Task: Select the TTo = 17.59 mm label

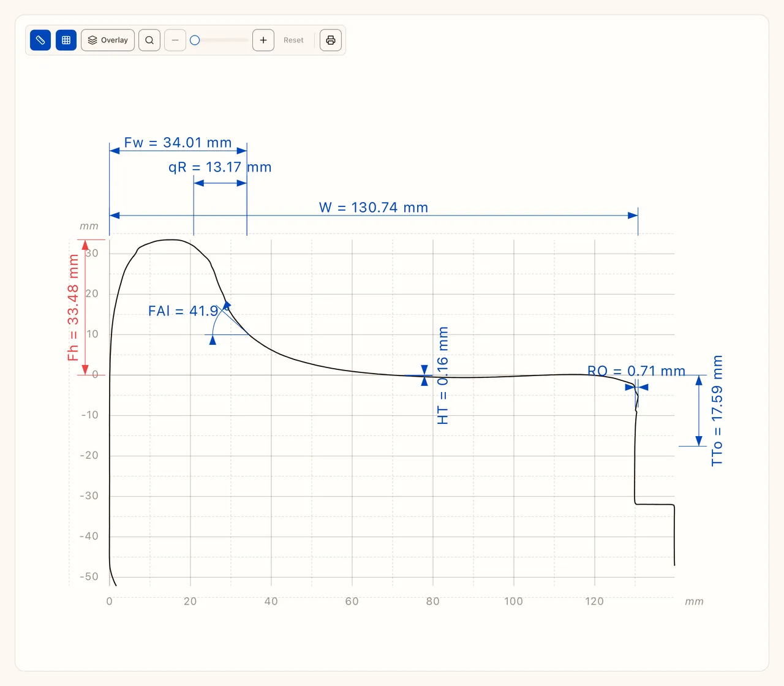Action: (x=717, y=410)
